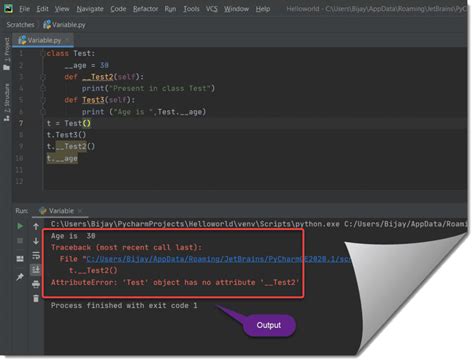The width and height of the screenshot is (474, 362).
Task: Click highlighted 't.__age' in editor
Action: (x=62, y=158)
